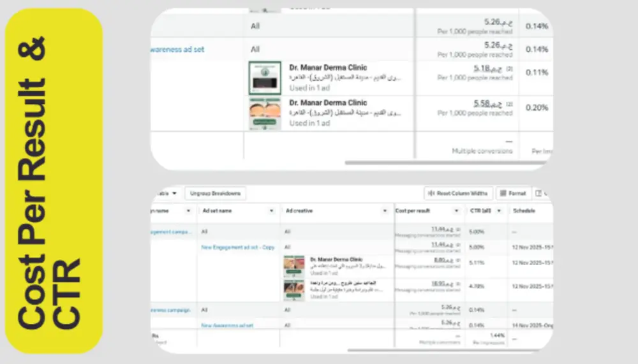Click 5.00% CTR in New Engagement ad set row
The width and height of the screenshot is (638, 364).
coord(477,247)
